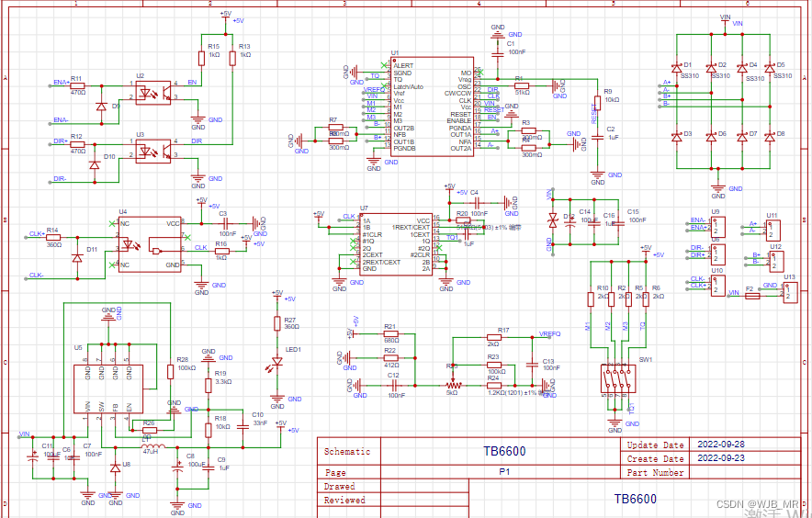The width and height of the screenshot is (812, 518).
Task: Select the U2 optocoupler symbol
Action: (x=153, y=93)
